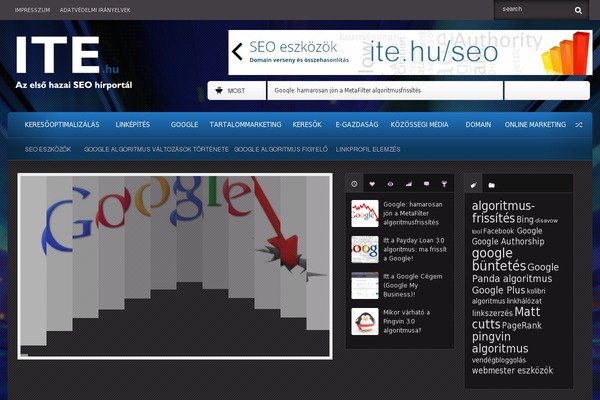The height and width of the screenshot is (400, 600).
Task: Click the featured Google crash image
Action: point(175,266)
